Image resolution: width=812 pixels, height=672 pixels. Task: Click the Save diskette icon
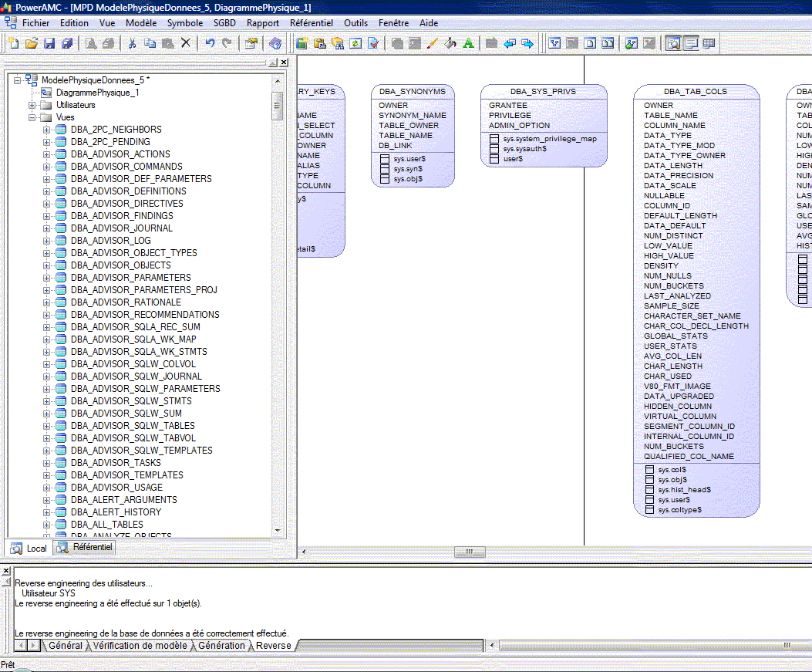tap(48, 43)
